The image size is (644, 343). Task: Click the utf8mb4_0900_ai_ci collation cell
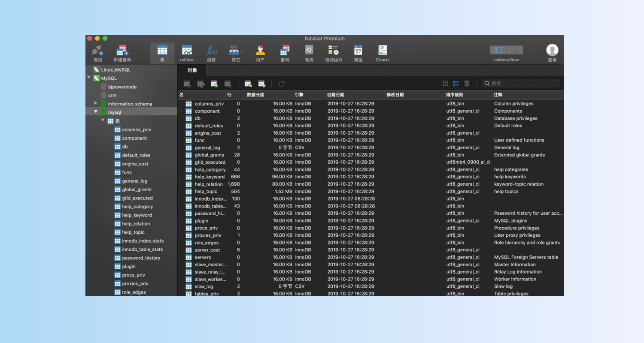tap(468, 162)
